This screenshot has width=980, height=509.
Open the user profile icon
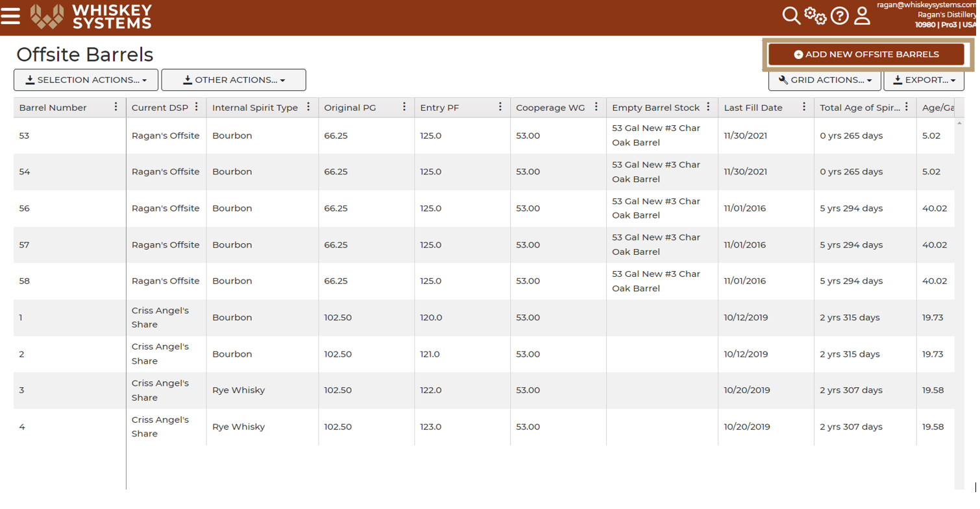862,16
